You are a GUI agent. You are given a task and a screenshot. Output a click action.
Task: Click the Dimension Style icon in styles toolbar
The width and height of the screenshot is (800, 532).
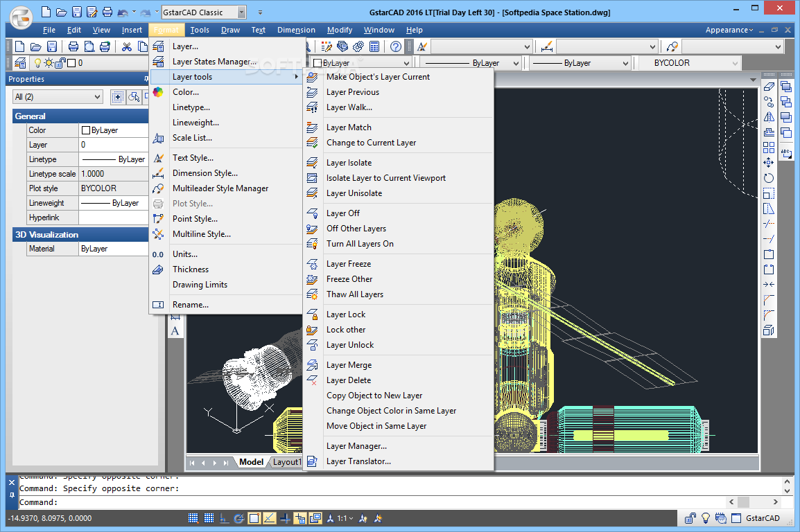coord(547,47)
